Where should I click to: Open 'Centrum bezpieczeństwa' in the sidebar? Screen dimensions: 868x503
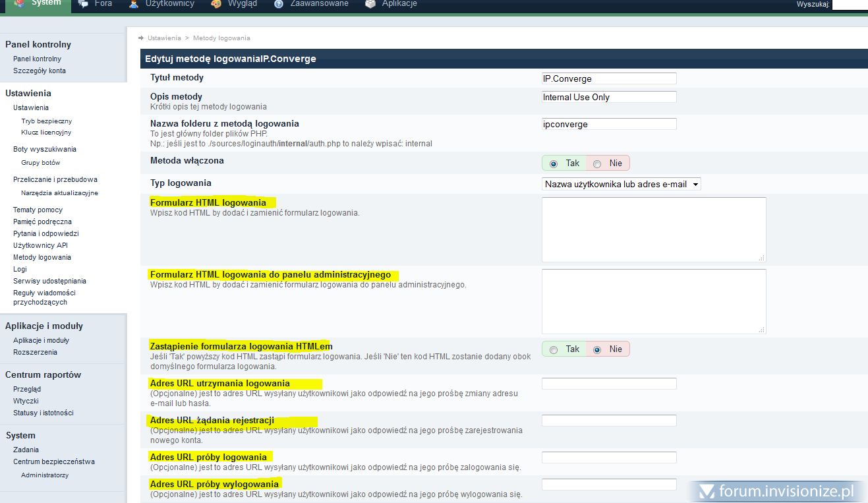[x=54, y=461]
